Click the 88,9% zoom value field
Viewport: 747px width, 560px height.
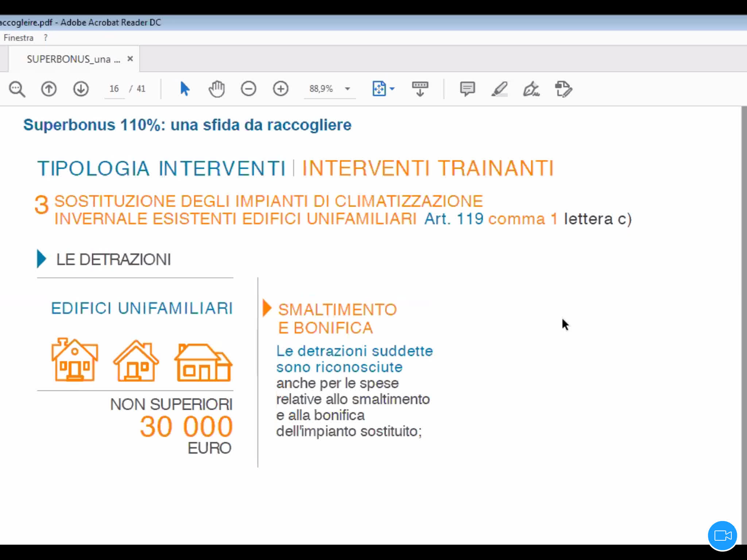321,89
